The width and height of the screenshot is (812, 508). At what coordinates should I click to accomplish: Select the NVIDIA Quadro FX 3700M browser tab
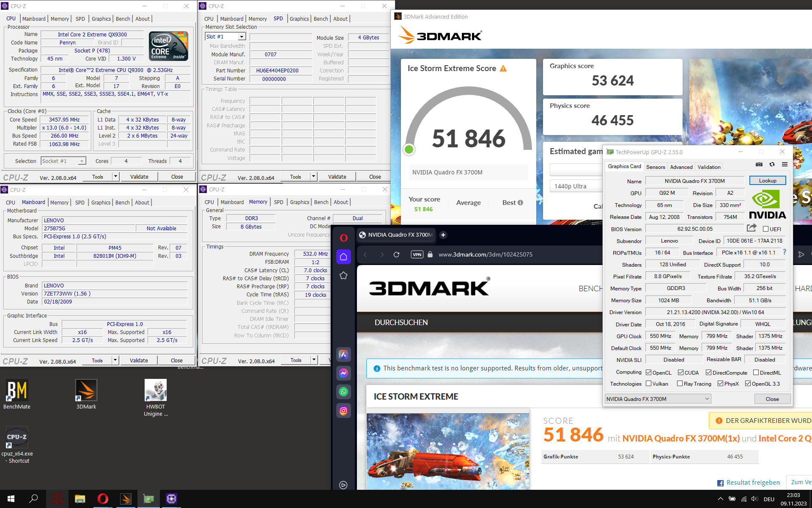point(396,235)
